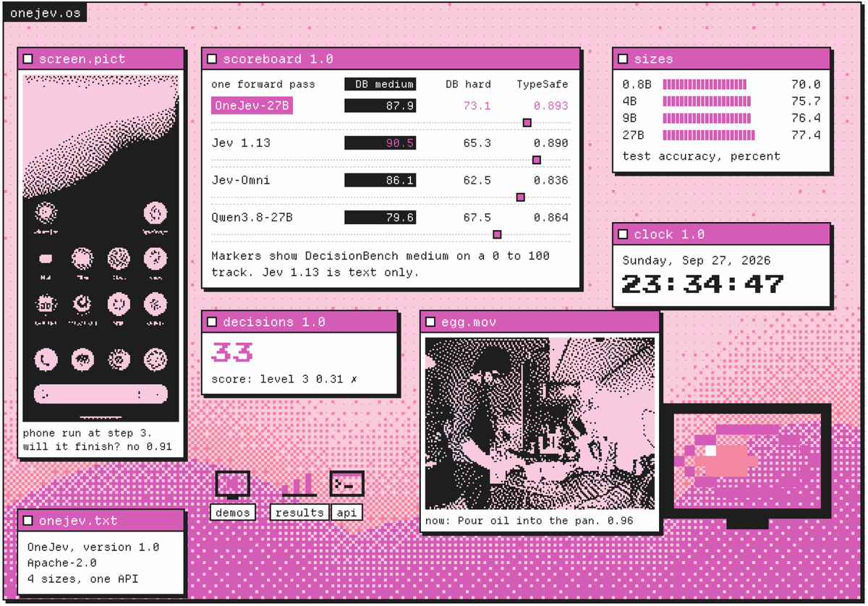Viewport: 868px width, 606px height.
Task: Click "will it finish? no 0.91" line
Action: (x=98, y=446)
